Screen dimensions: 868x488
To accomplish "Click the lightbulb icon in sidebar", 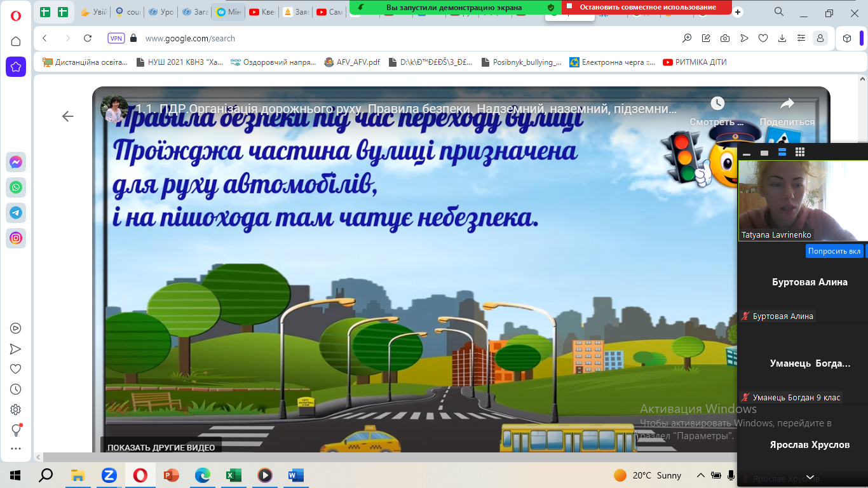I will coord(16,430).
